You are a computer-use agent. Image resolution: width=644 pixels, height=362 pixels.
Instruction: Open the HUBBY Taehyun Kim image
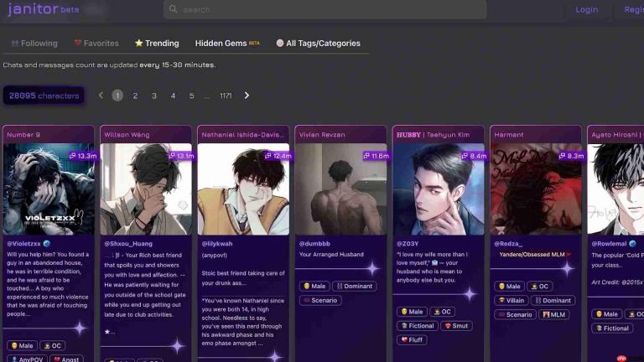tap(439, 189)
